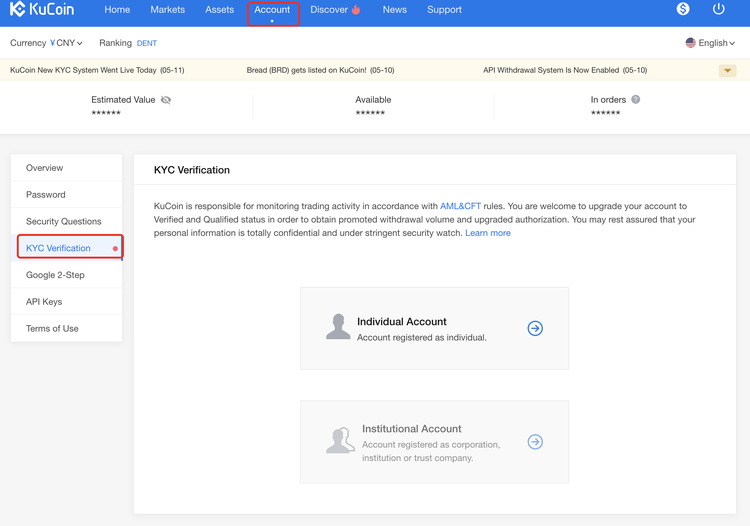Click the Learn more link
The image size is (750, 526).
coord(488,233)
